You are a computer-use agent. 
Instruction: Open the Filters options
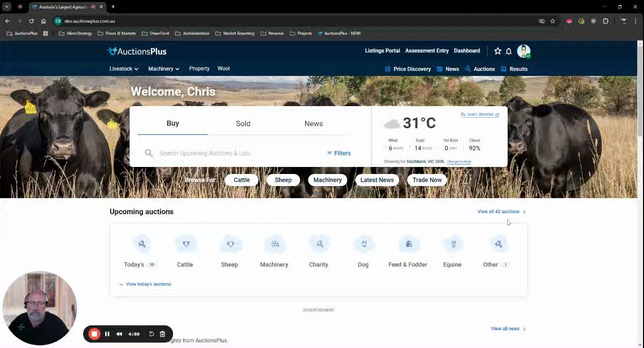tap(339, 153)
